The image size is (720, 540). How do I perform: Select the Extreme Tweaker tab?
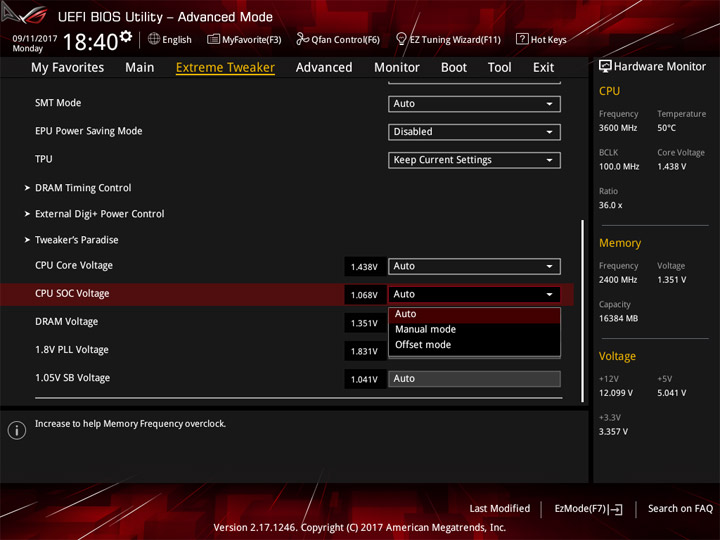click(225, 68)
